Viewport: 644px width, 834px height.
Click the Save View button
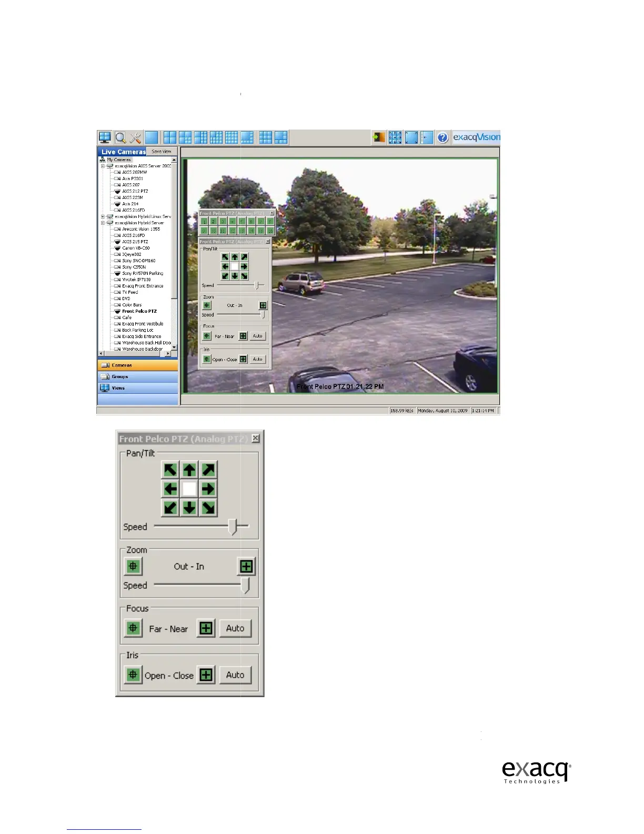(161, 151)
